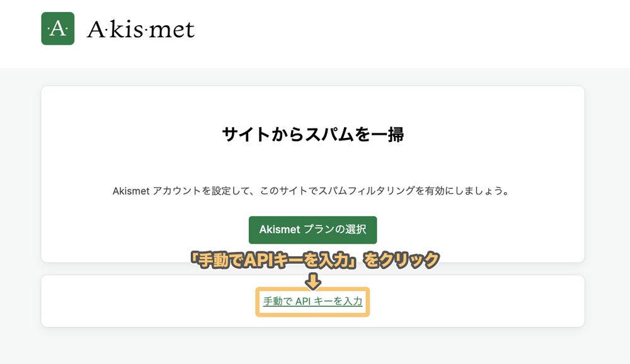Image resolution: width=630 pixels, height=364 pixels.
Task: Click the green Akismet "A" logo icon
Action: 58,28
